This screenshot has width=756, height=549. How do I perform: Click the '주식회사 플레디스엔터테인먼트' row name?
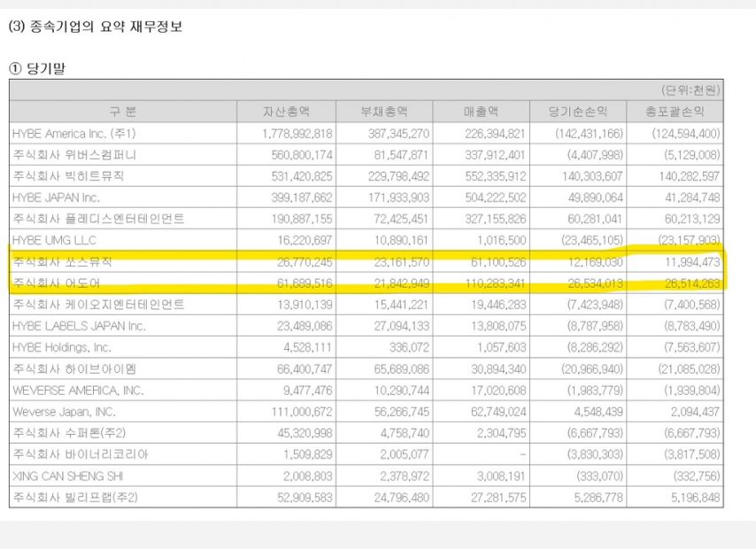tap(98, 219)
